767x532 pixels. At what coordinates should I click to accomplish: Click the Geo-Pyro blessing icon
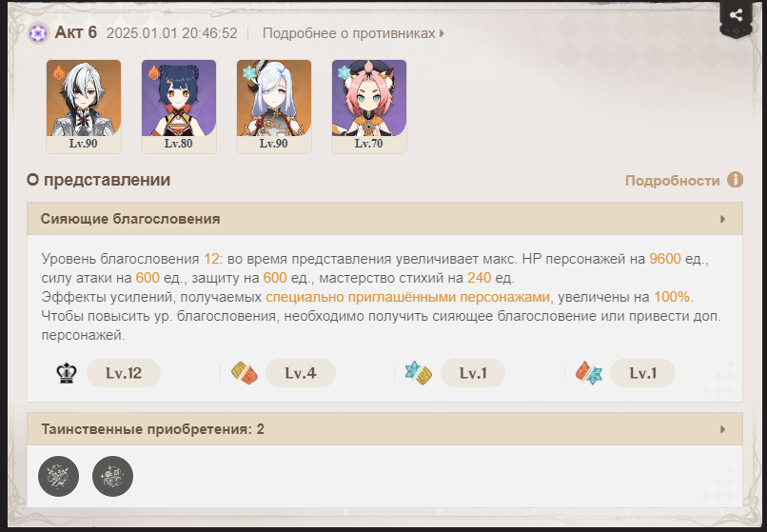pyautogui.click(x=245, y=373)
